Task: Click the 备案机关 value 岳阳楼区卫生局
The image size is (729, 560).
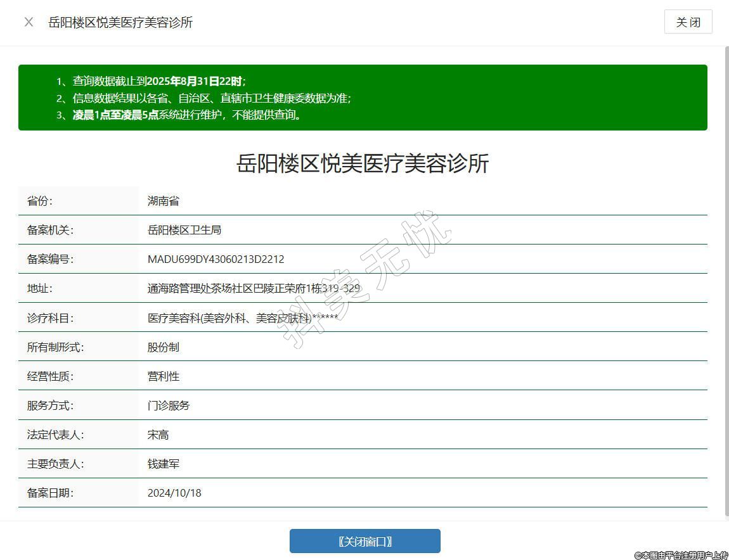Action: click(184, 230)
